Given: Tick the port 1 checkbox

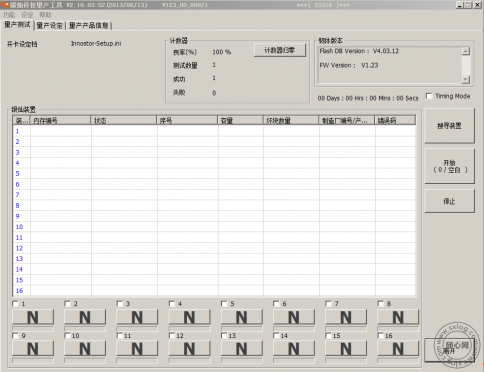Looking at the screenshot, I should click(x=15, y=304).
